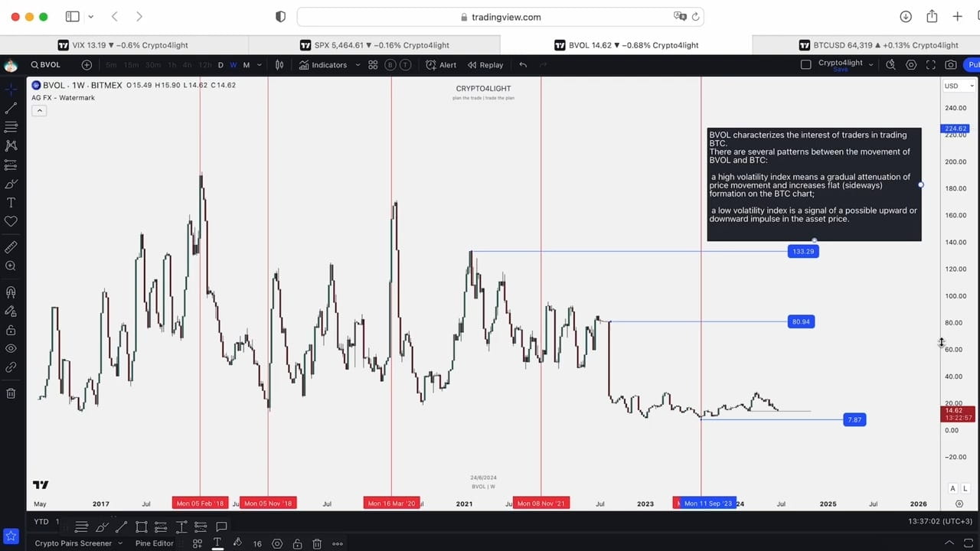Image resolution: width=980 pixels, height=551 pixels.
Task: Open the Pine Editor
Action: point(154,543)
